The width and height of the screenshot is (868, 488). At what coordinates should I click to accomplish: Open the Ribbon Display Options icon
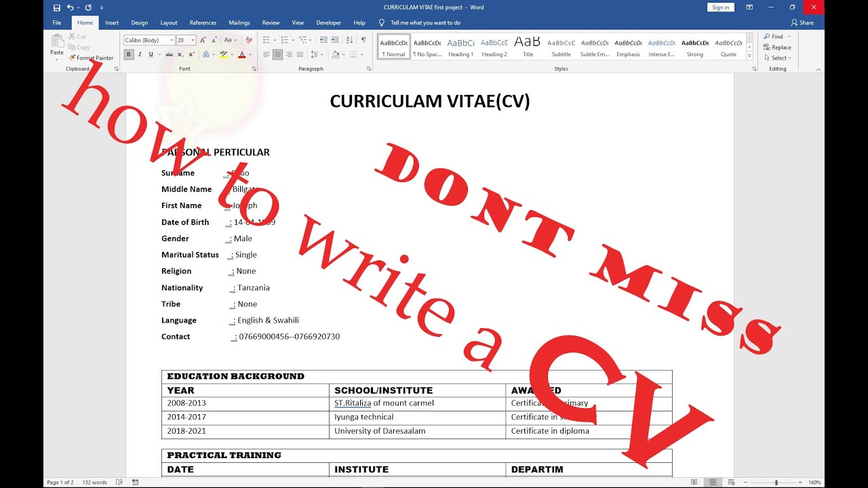(749, 7)
